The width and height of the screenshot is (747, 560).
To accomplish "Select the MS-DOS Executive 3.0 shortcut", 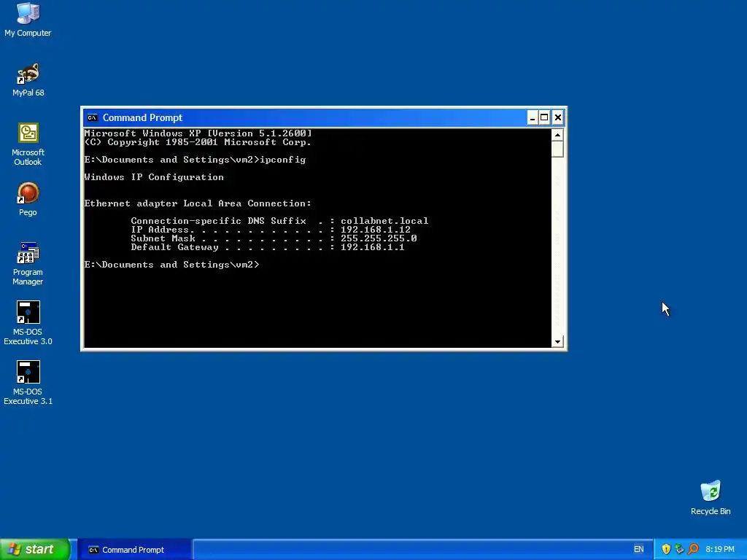I will pyautogui.click(x=28, y=323).
